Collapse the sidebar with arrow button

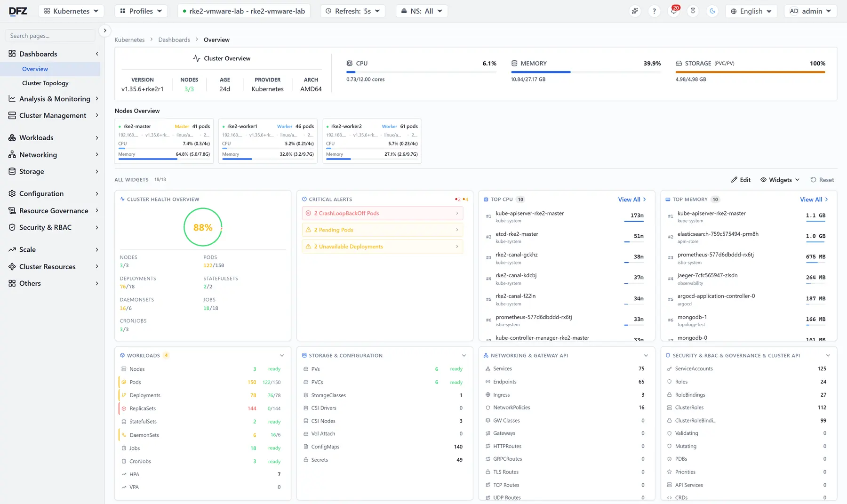coord(105,30)
